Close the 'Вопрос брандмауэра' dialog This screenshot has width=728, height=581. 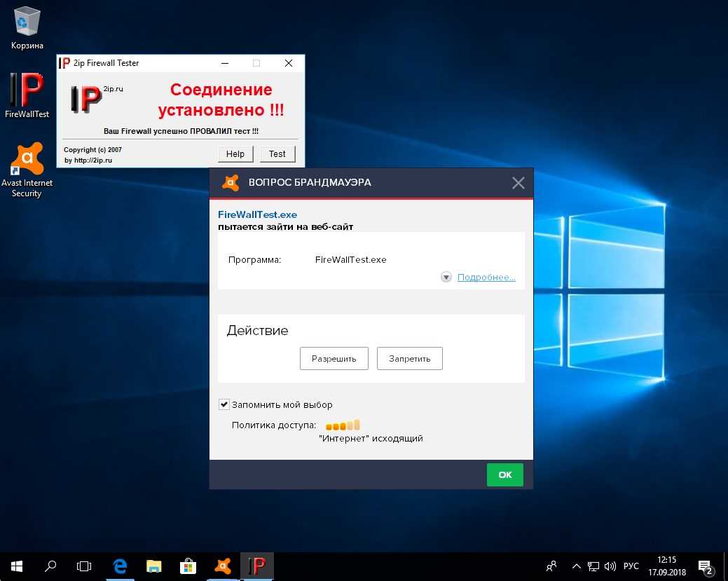pyautogui.click(x=518, y=183)
